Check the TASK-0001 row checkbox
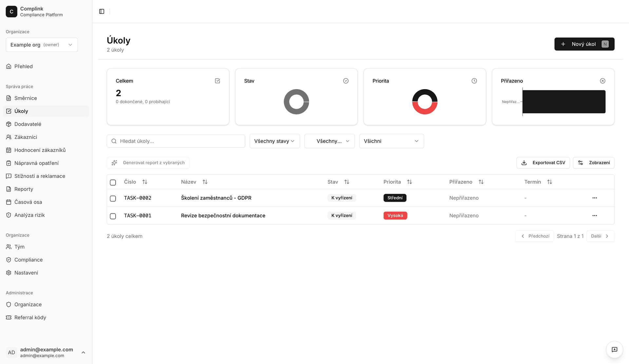This screenshot has height=364, width=629. click(113, 216)
